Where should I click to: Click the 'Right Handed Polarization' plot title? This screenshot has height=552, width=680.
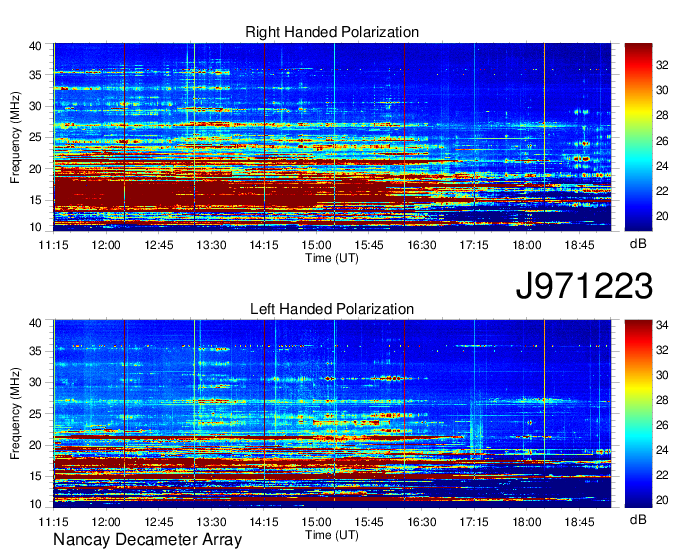332,32
